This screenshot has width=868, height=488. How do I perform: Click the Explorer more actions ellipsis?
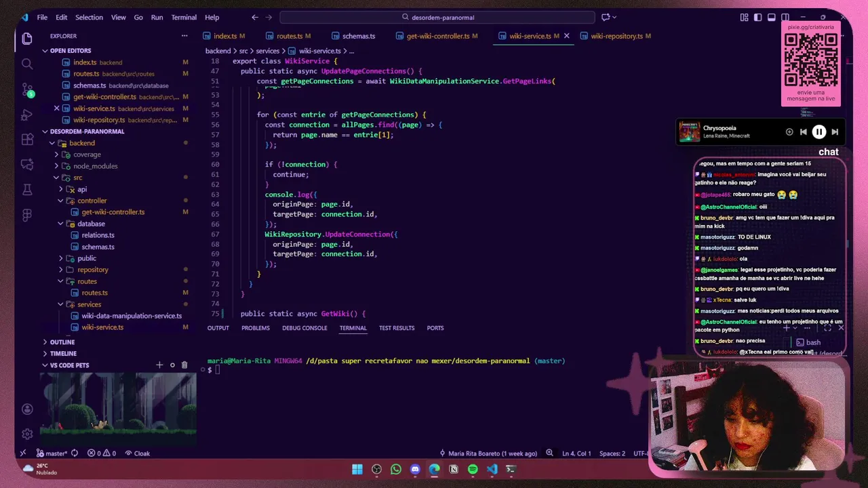pos(184,36)
